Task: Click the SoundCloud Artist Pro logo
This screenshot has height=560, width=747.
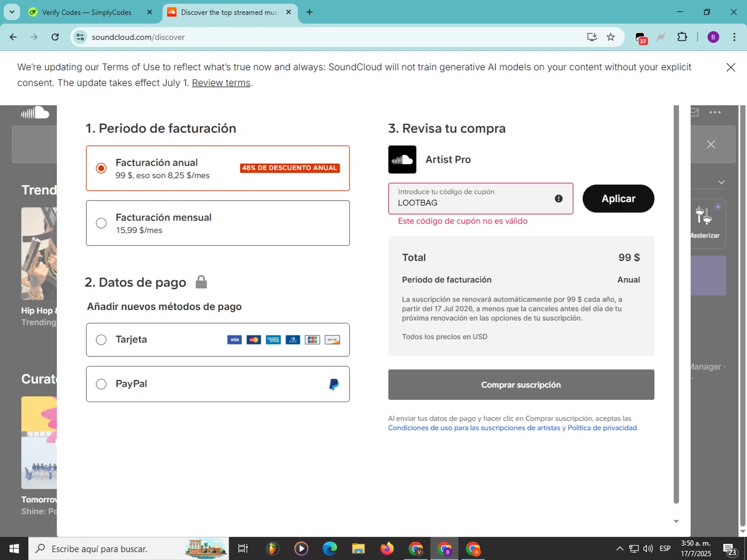Action: 402,159
